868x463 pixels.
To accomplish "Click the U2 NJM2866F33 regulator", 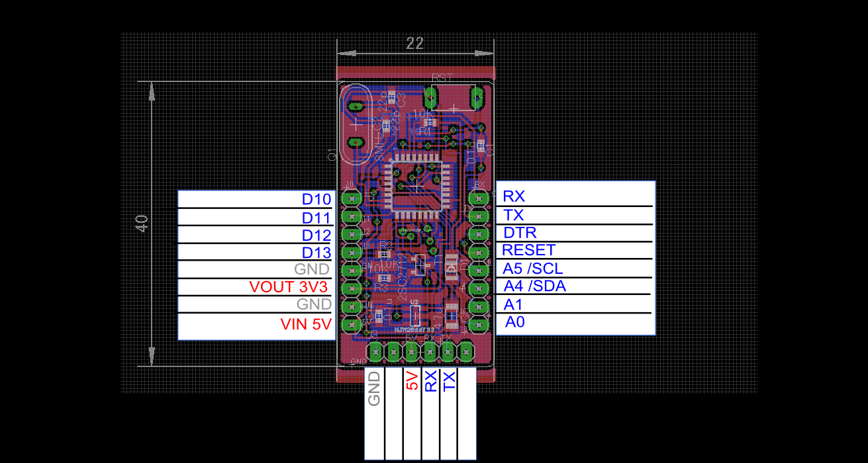I will click(x=415, y=315).
